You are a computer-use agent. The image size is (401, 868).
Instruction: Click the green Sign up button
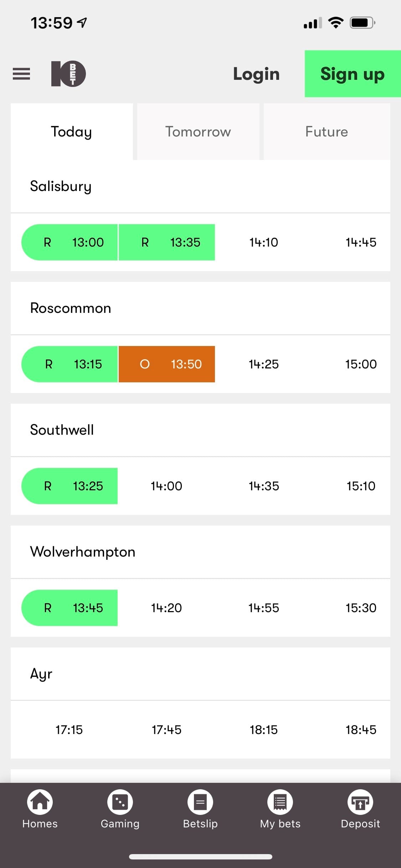pos(353,74)
